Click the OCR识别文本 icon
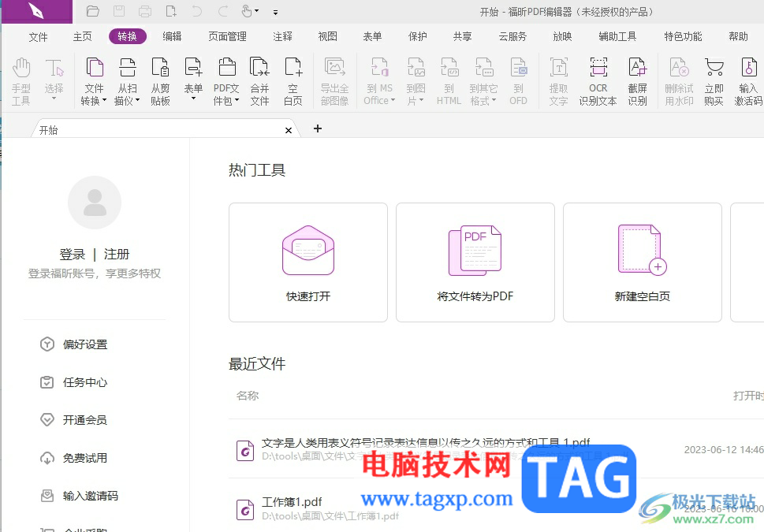 pyautogui.click(x=598, y=81)
